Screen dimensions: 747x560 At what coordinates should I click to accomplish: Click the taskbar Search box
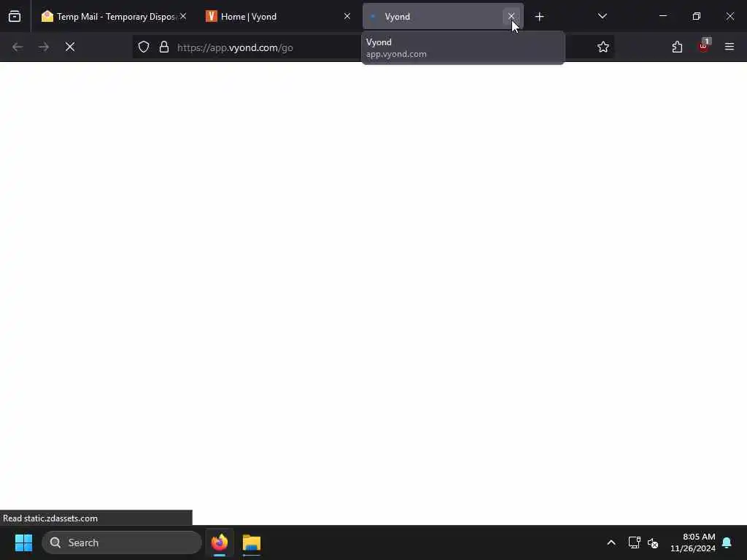(122, 542)
